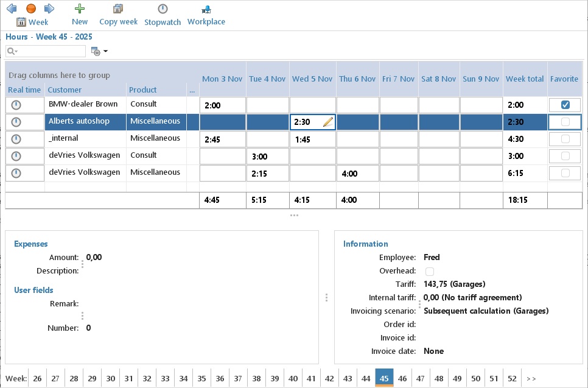Click the Sun 9 Nov column header

point(481,79)
